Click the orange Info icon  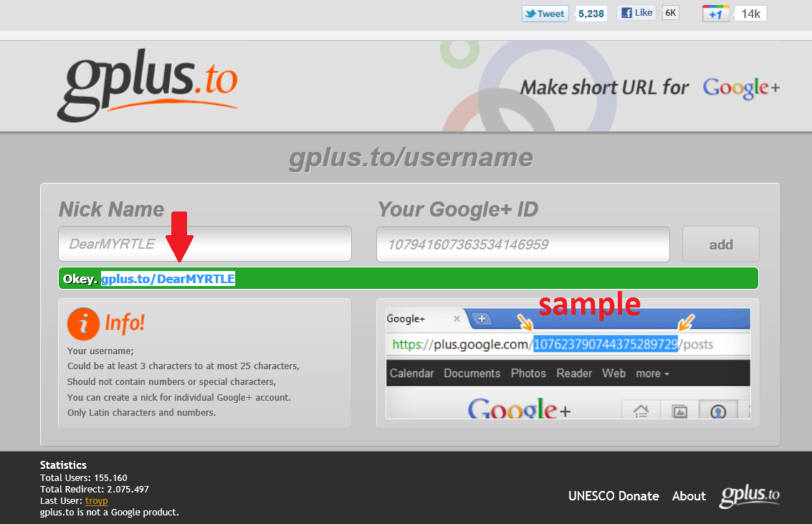83,324
